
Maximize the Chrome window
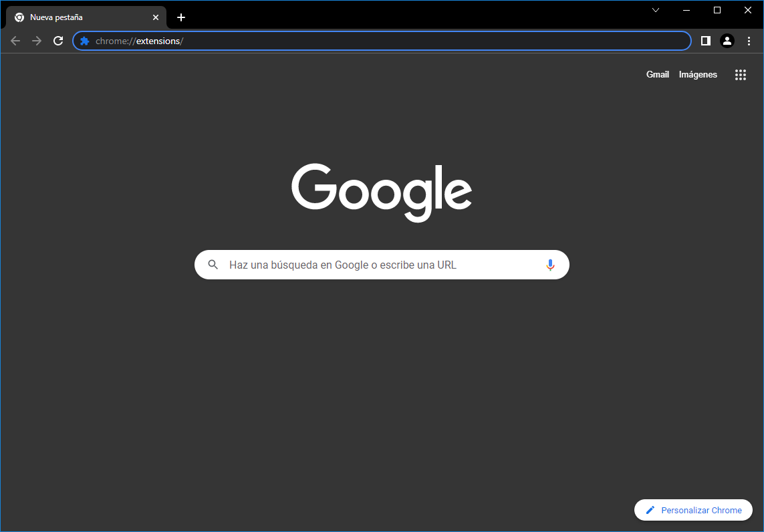point(717,10)
